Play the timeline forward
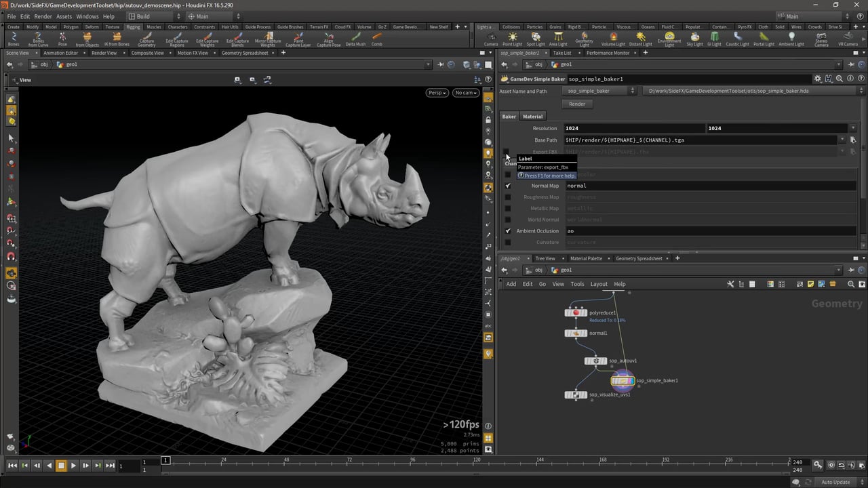The image size is (868, 488). click(x=73, y=466)
